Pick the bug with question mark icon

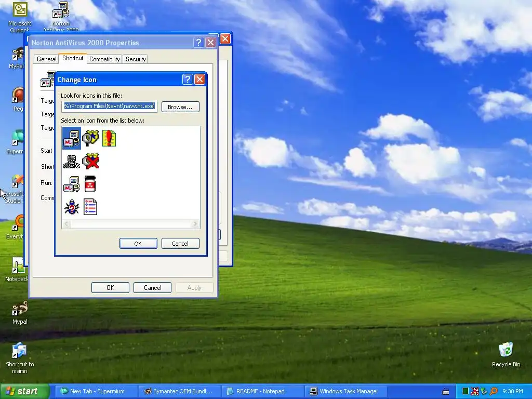click(72, 207)
